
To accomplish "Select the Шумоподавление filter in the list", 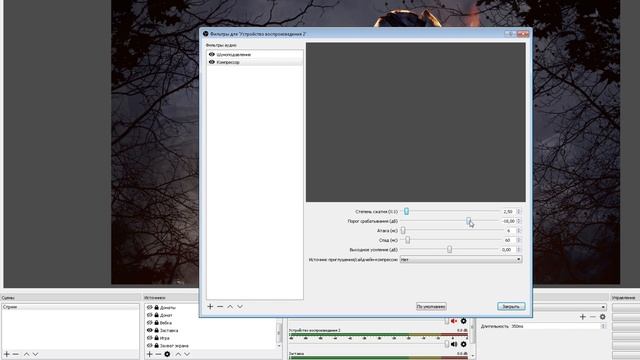I will click(x=255, y=54).
